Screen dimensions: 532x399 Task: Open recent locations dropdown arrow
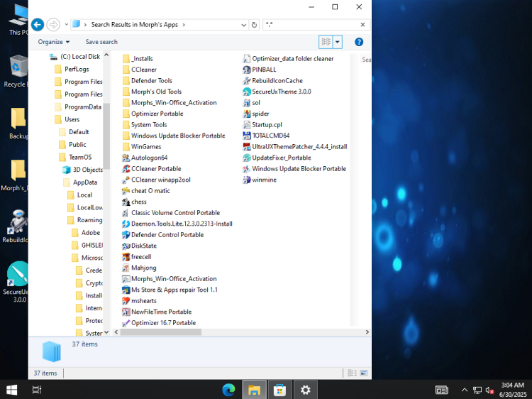click(x=67, y=24)
